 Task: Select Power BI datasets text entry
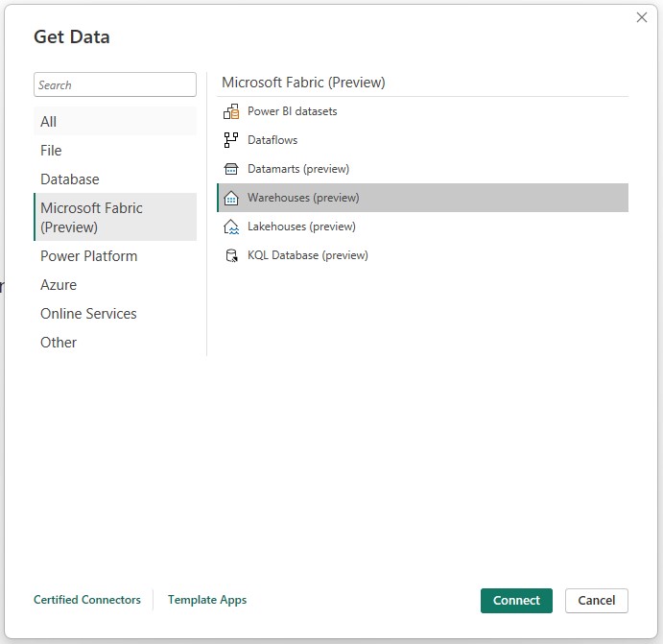pos(293,111)
